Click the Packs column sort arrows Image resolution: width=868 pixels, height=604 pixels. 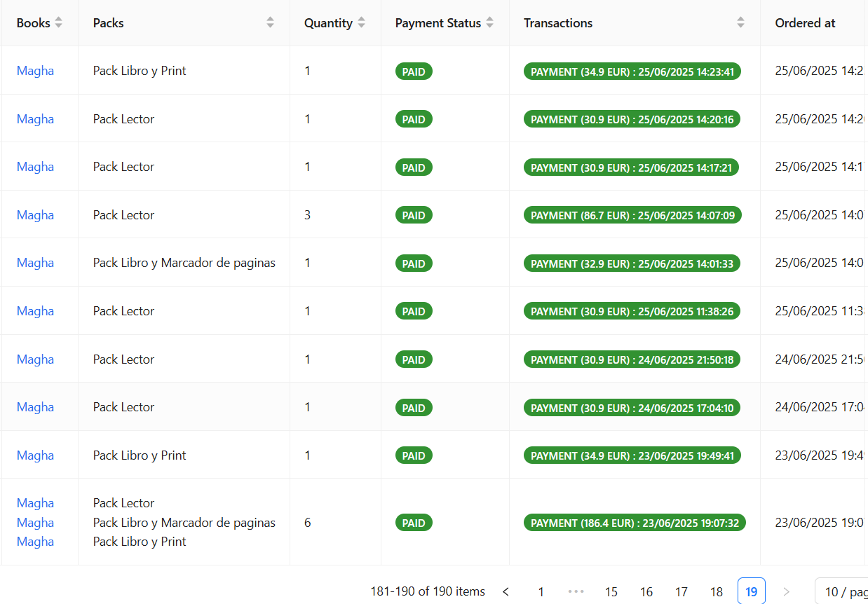pyautogui.click(x=270, y=23)
